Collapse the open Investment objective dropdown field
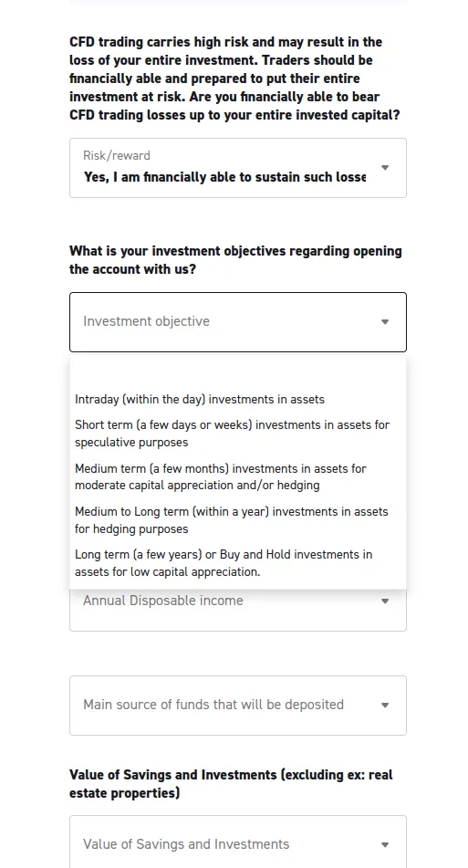Viewport: 468px width, 868px height. pos(238,322)
